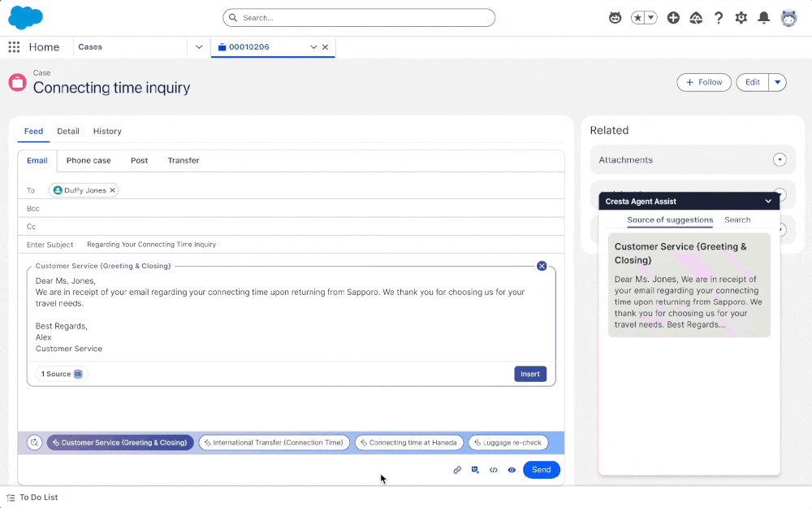The height and width of the screenshot is (508, 812).
Task: Select the Email publisher tab
Action: pos(37,161)
